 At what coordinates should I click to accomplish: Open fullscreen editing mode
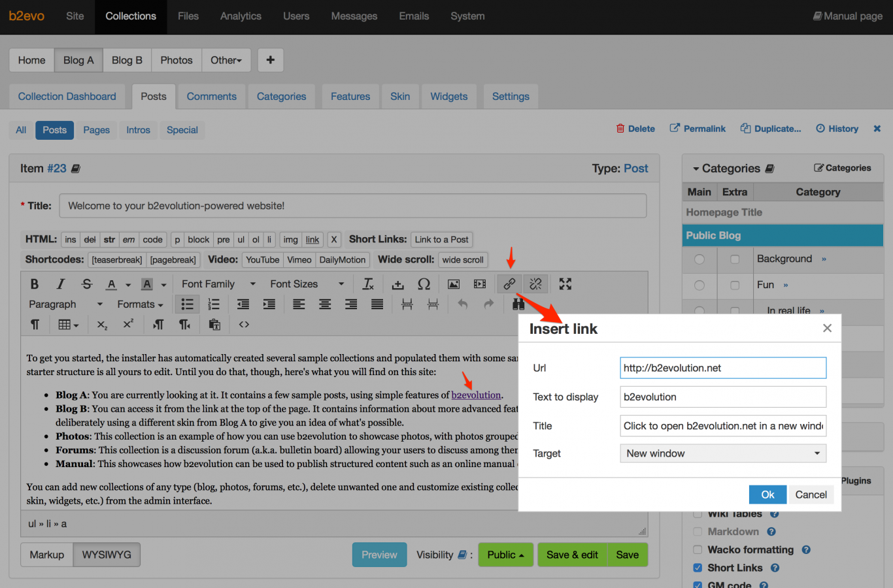tap(564, 284)
